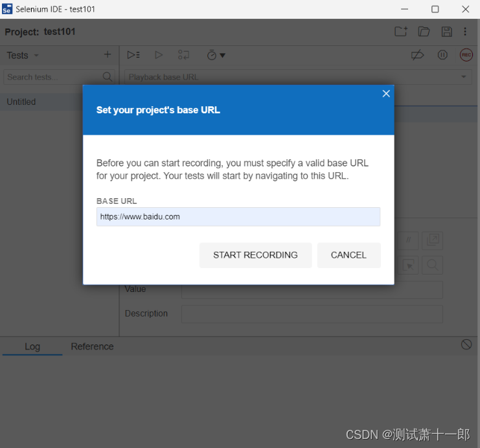Switch to the Log tab
480x448 pixels.
click(x=32, y=346)
